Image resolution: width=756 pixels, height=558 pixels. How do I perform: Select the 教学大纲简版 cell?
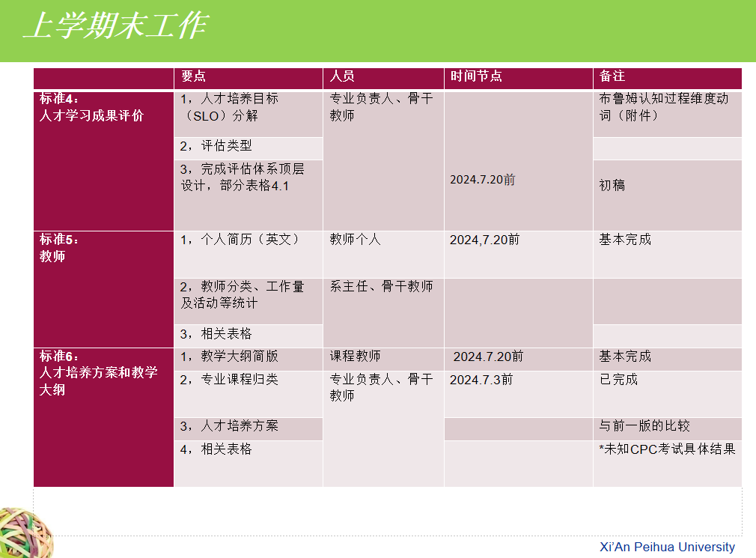pos(248,358)
